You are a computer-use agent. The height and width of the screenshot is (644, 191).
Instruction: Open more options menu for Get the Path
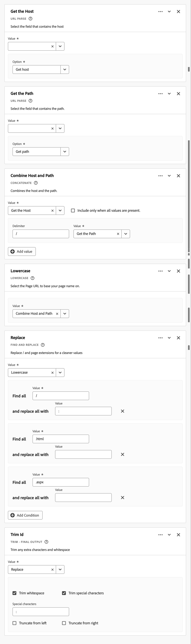(160, 94)
